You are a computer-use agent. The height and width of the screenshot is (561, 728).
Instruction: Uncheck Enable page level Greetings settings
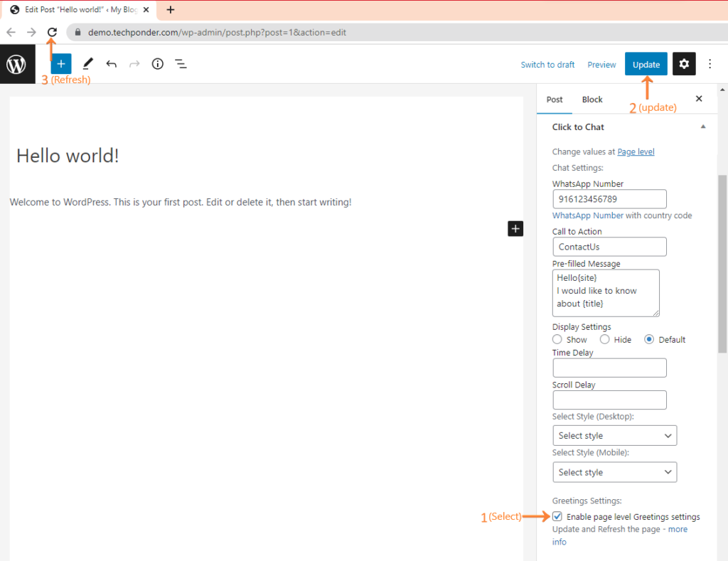557,517
